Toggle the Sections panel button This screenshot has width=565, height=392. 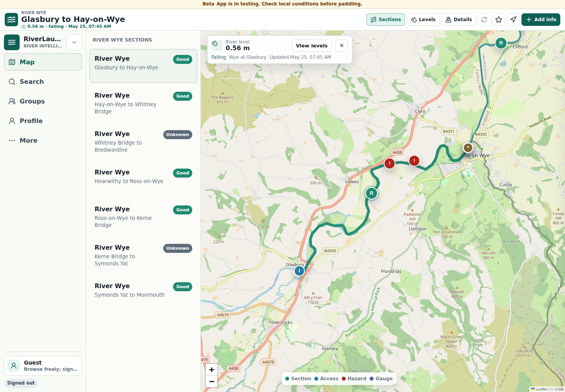386,20
